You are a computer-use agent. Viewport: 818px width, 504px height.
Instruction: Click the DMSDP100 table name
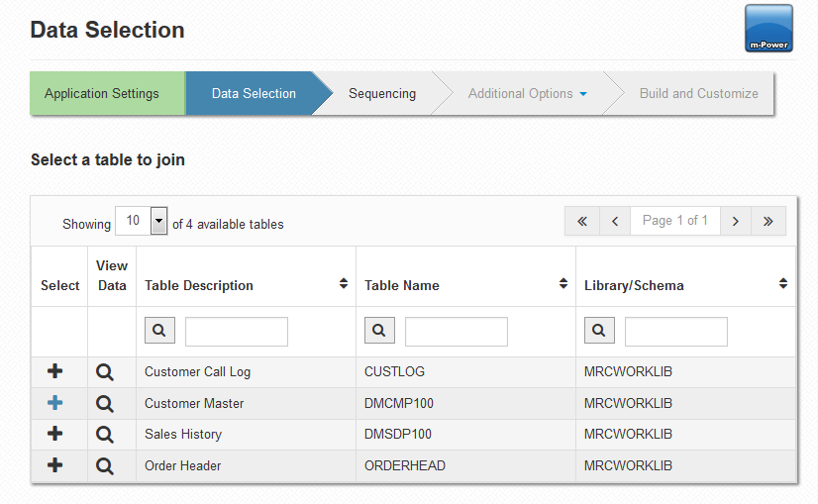398,434
